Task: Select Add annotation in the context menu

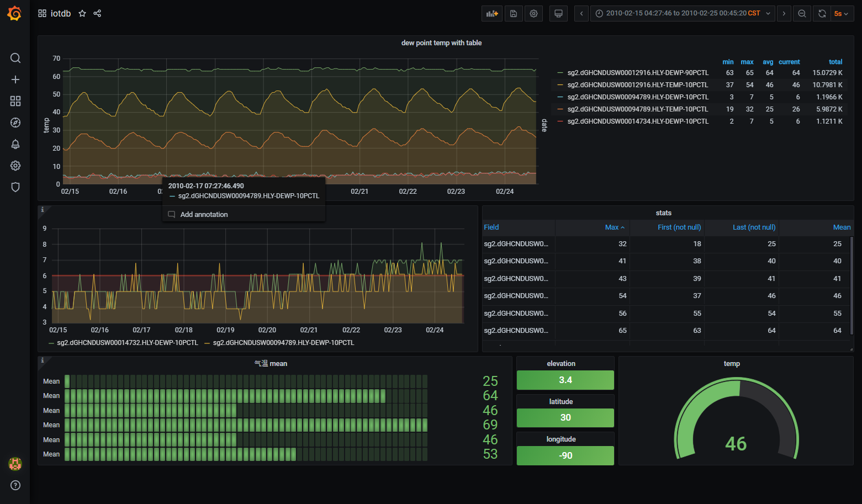Action: coord(204,214)
